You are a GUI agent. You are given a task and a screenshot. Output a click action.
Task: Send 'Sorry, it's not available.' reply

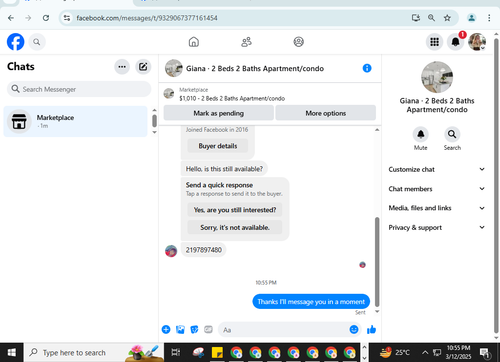click(235, 227)
